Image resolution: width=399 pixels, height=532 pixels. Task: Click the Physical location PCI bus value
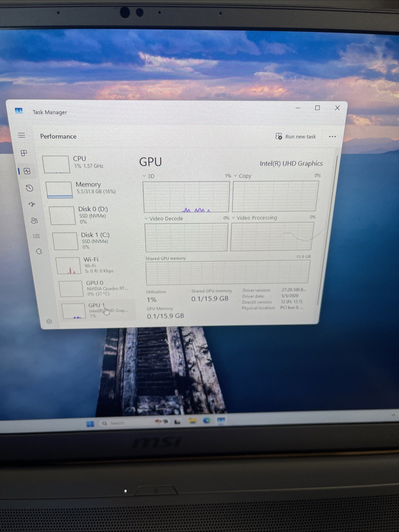tap(292, 307)
